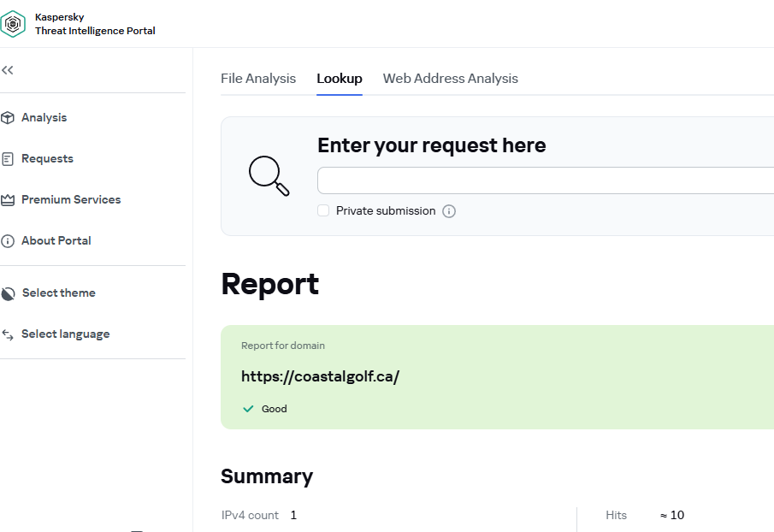Click the Kaspersky hexagon logo icon
The image size is (774, 532).
tap(14, 24)
